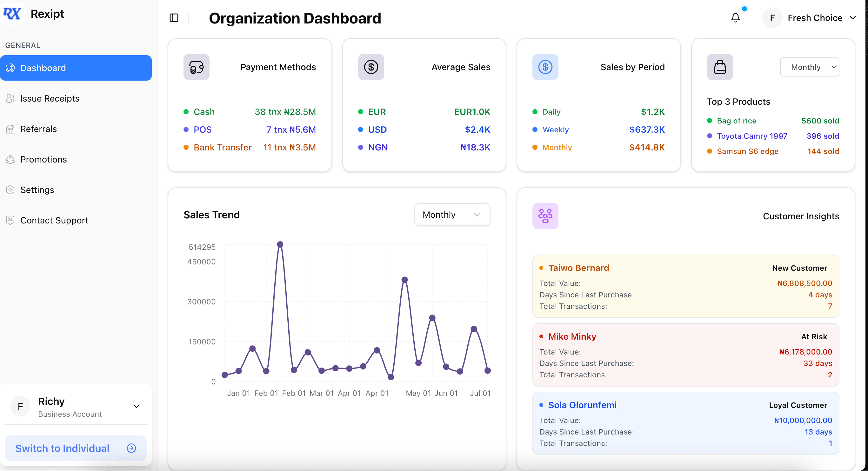Select the Issue Receipts sidebar icon
This screenshot has height=471, width=868.
pos(10,98)
